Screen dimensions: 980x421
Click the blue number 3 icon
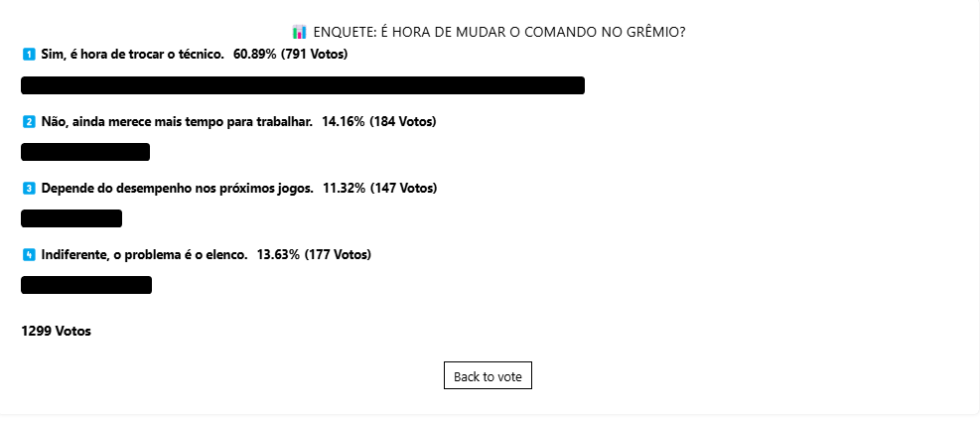click(x=29, y=188)
